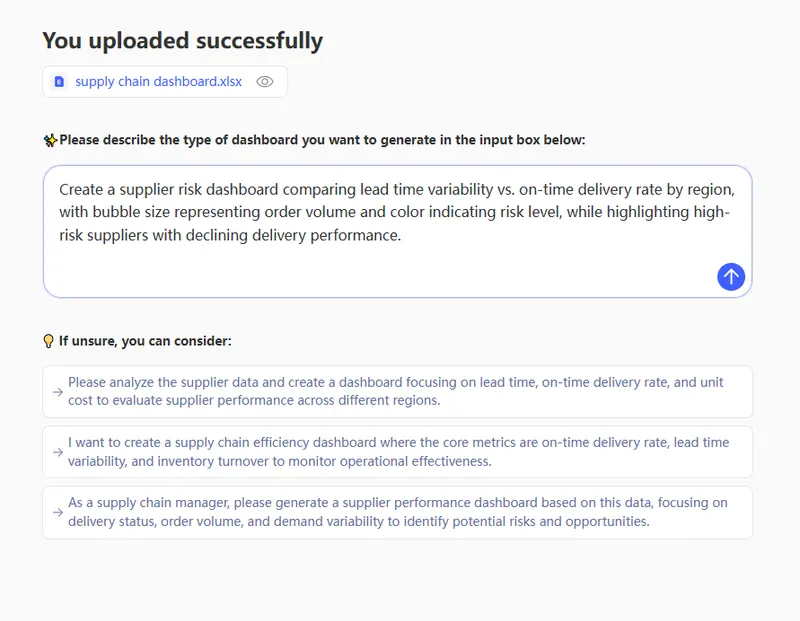800x621 pixels.
Task: Click arrow icon of the efficiency dashboard suggestion
Action: 58,452
